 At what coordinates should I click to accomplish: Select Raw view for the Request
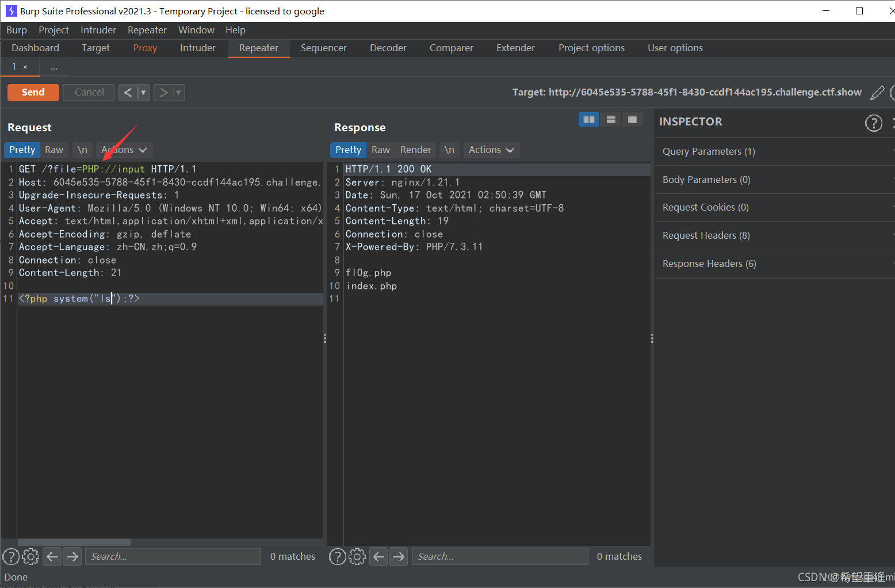click(x=54, y=150)
